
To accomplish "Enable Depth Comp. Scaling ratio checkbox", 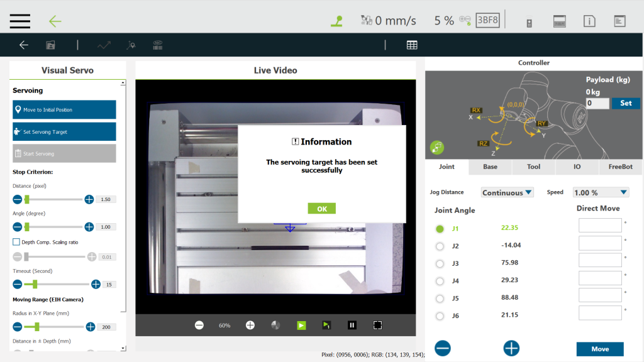I will coord(16,242).
